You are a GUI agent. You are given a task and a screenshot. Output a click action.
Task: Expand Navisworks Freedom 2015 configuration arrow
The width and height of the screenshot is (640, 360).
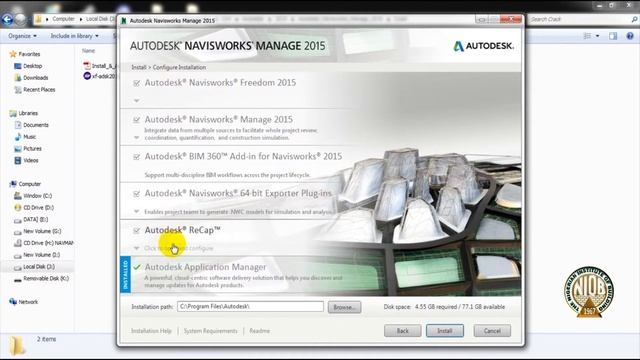[x=136, y=100]
